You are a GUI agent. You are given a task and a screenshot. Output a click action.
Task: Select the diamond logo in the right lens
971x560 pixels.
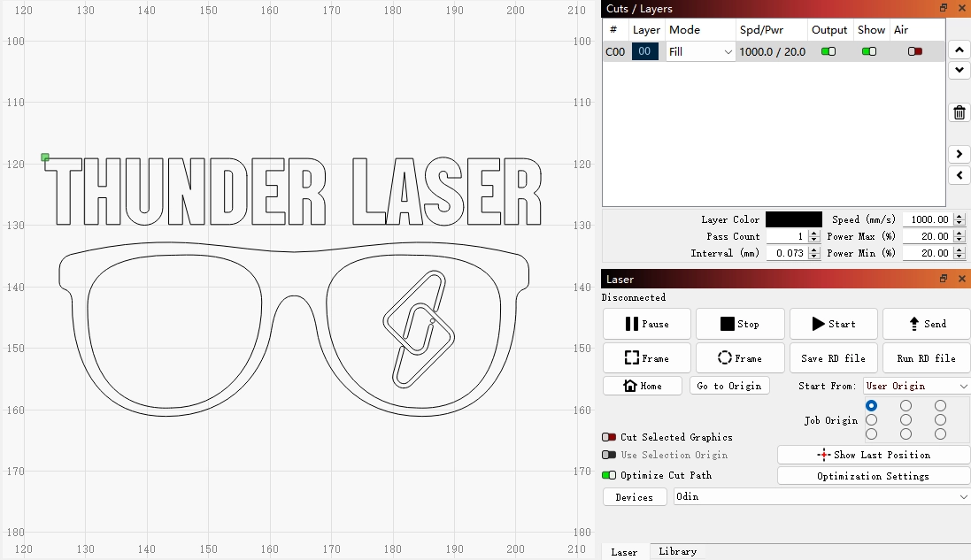click(420, 329)
